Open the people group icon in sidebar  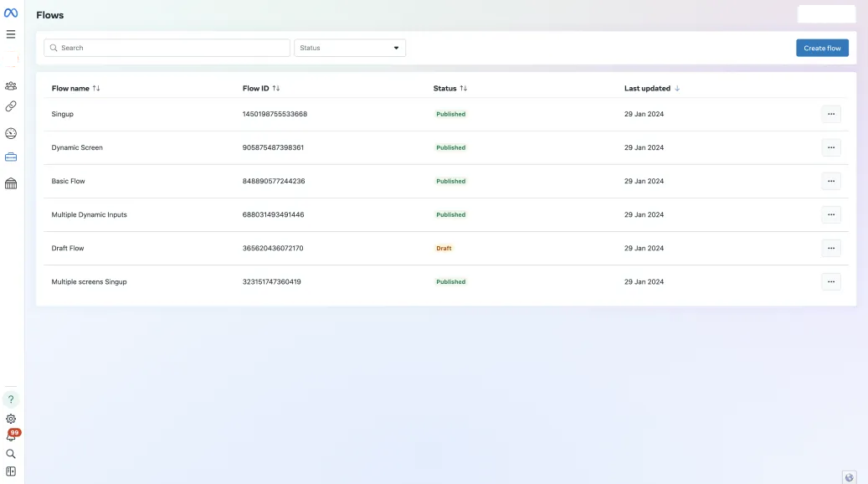(x=11, y=85)
